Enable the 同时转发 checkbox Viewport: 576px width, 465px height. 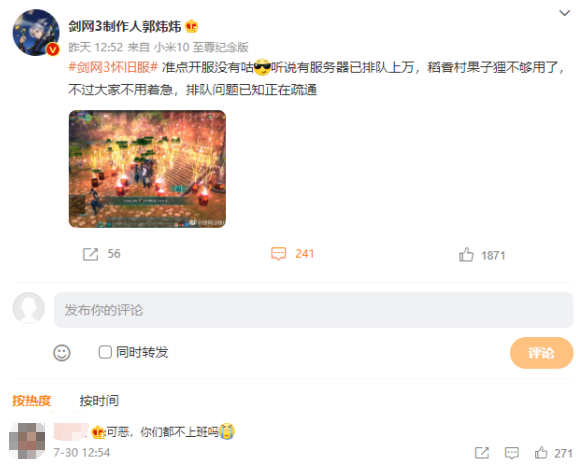(x=105, y=352)
